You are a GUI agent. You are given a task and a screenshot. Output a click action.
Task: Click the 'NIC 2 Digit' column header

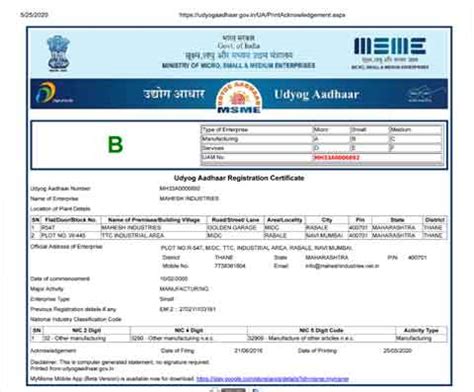click(x=86, y=330)
